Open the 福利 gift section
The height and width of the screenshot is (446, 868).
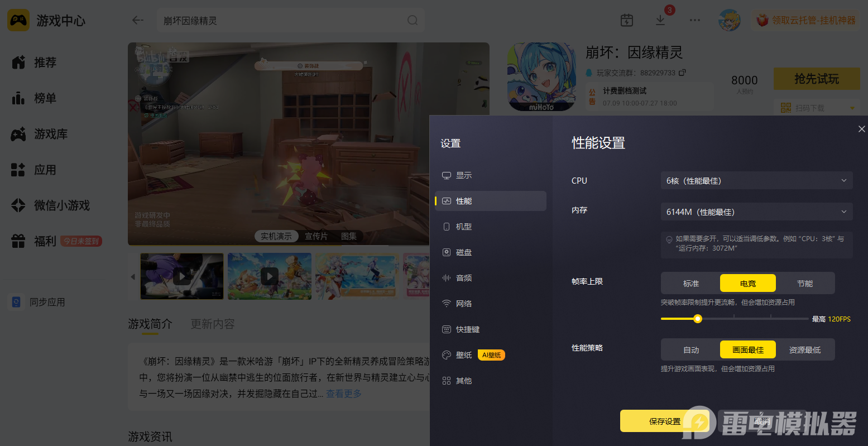[x=35, y=241]
